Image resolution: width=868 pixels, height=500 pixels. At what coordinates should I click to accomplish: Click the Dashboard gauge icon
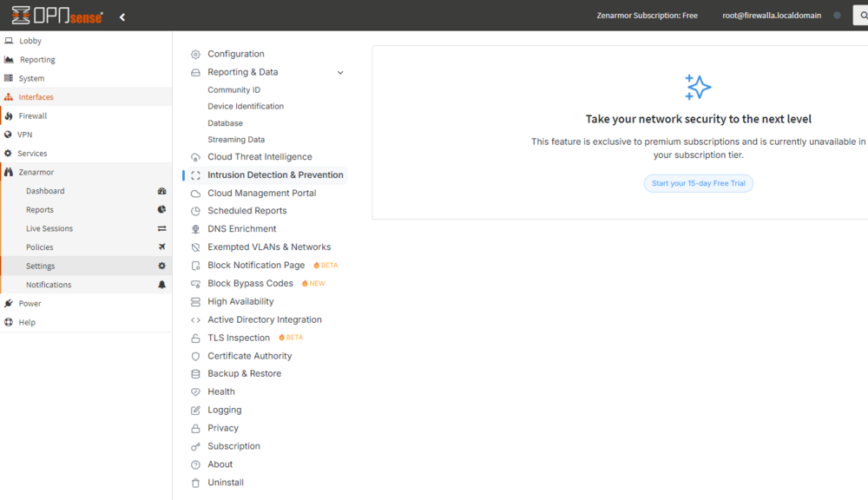tap(161, 191)
